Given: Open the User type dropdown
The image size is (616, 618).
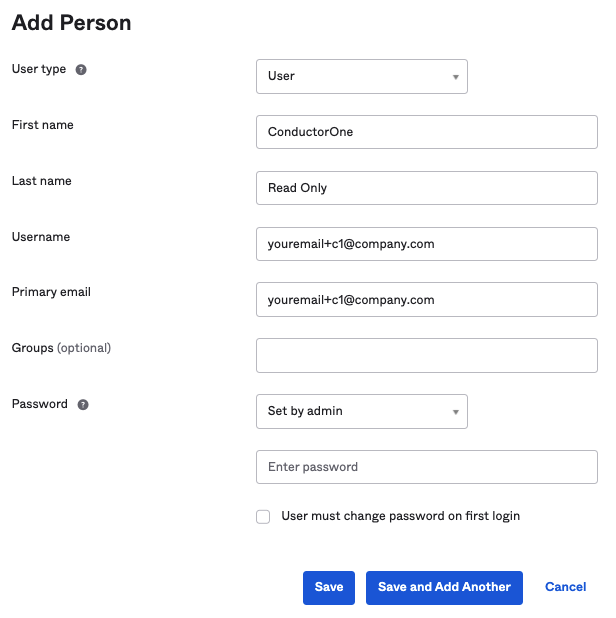Looking at the screenshot, I should [362, 76].
